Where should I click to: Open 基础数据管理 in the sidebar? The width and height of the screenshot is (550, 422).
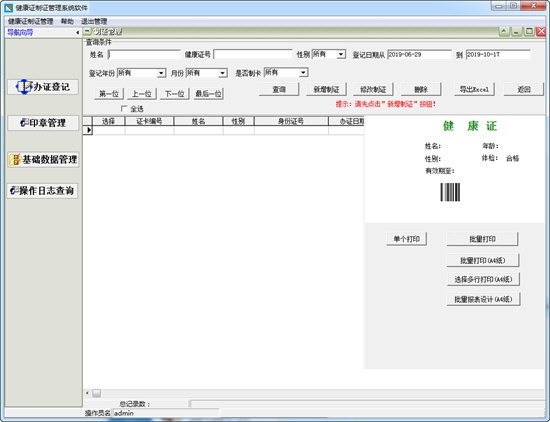click(43, 159)
